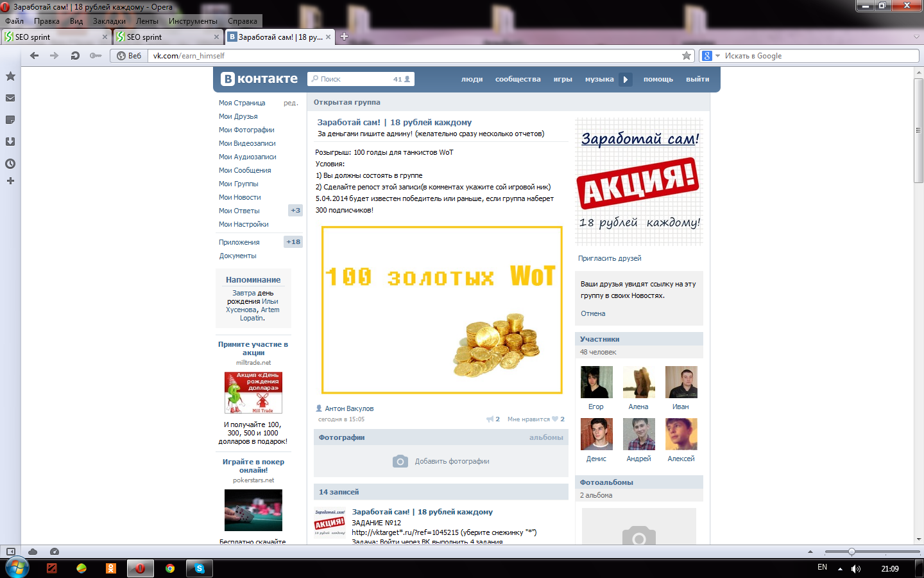Switch to second SEO sprint tab
Image resolution: width=924 pixels, height=578 pixels.
[x=168, y=37]
